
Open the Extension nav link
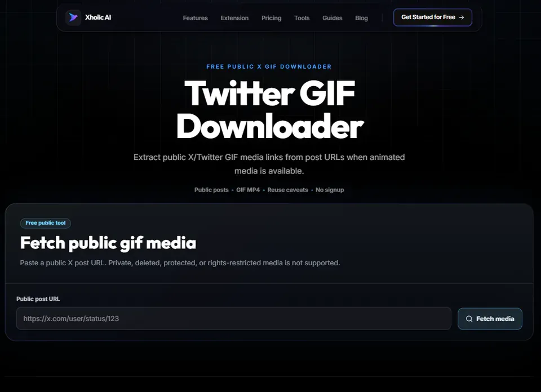(234, 18)
